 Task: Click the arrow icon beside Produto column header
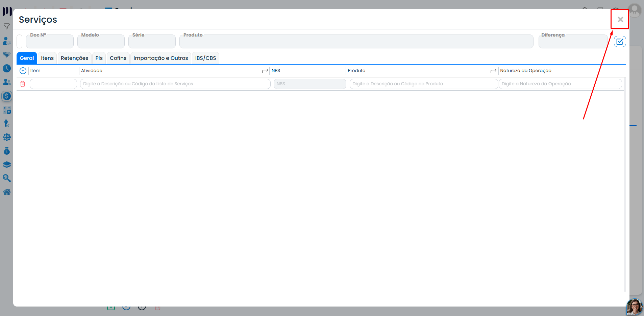(x=493, y=71)
